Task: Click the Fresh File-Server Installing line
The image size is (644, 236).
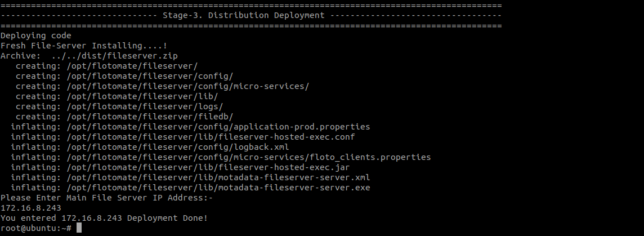Action: (x=84, y=46)
